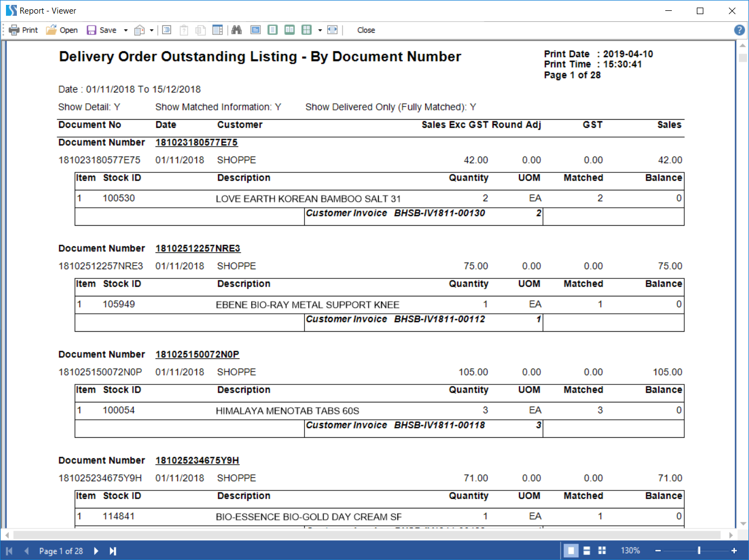Click 'EBENE BIO-RAY METAL SUPPORT KNEE' description
The height and width of the screenshot is (560, 749).
308,305
